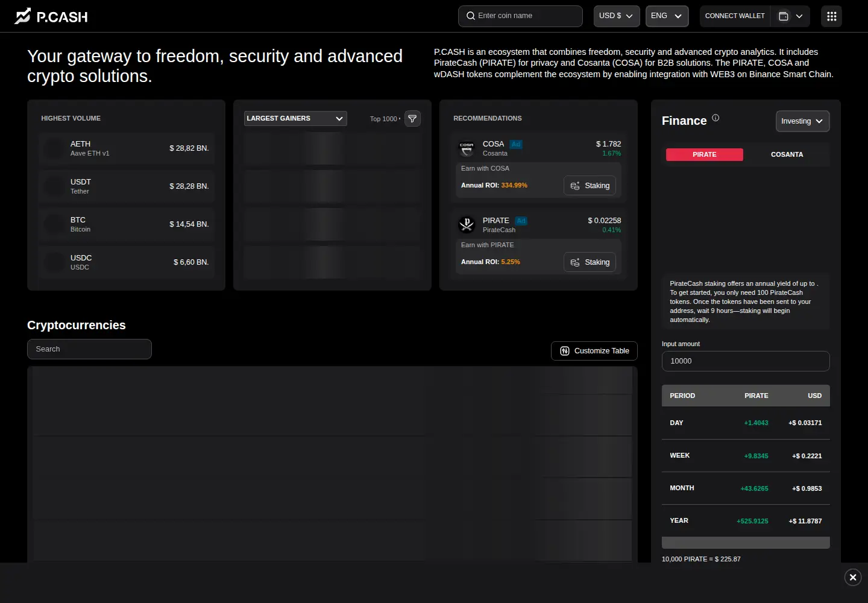Expand the wallet dropdown beside Connect Wallet

click(x=791, y=16)
